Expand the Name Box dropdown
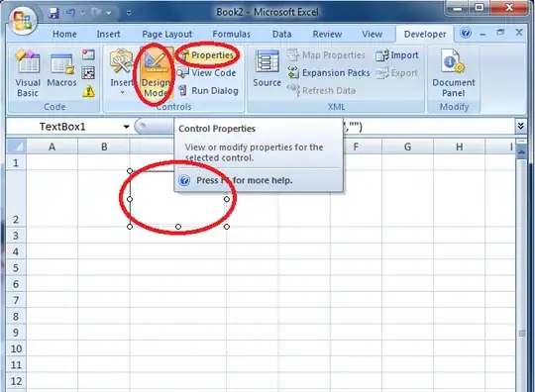The image size is (535, 392). [x=126, y=127]
